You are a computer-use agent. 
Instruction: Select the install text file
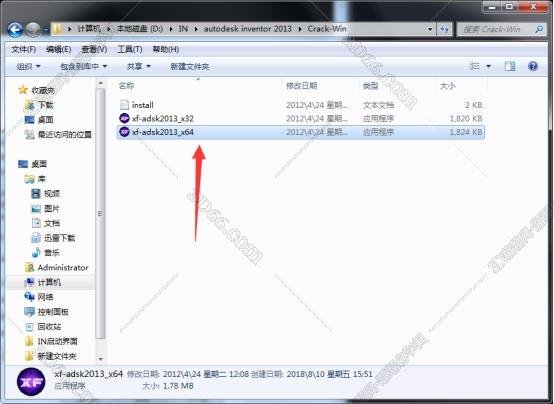pos(301,105)
